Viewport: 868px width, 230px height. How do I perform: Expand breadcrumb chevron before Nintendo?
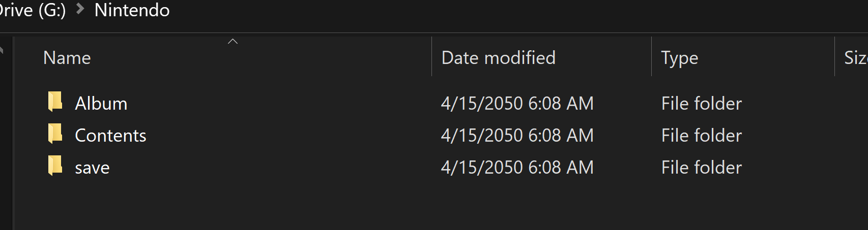click(x=80, y=9)
